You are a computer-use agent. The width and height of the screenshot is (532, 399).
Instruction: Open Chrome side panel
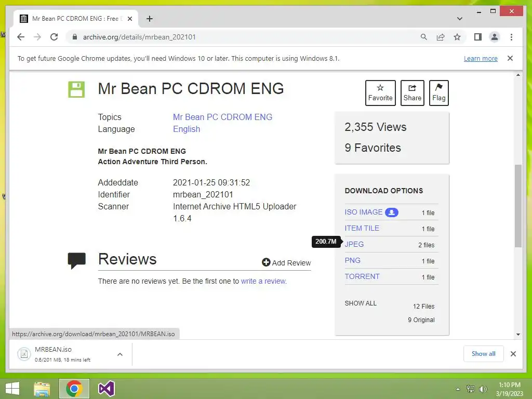coord(478,37)
